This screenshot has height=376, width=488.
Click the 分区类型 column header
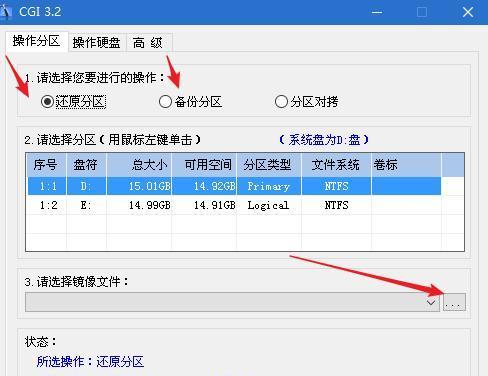(269, 165)
